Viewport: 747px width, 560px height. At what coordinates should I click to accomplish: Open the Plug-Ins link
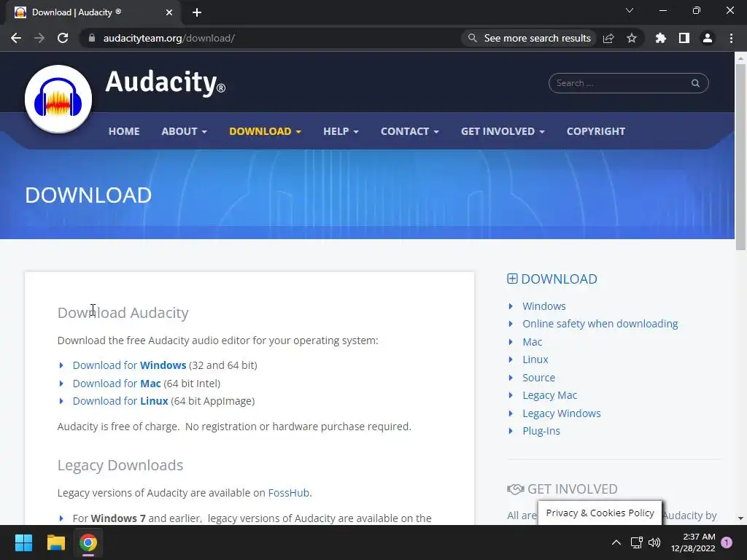pyautogui.click(x=541, y=431)
